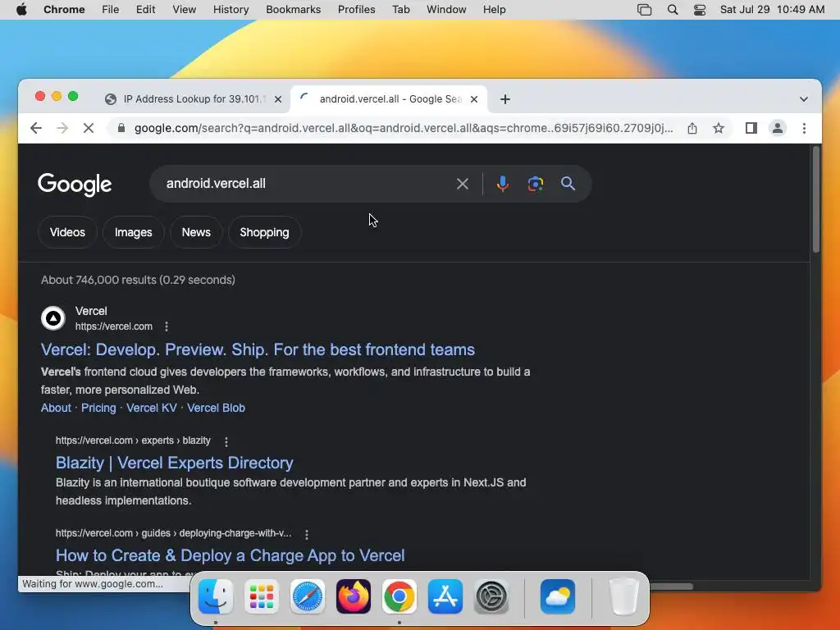This screenshot has width=840, height=630.
Task: Expand the tab search chevron
Action: click(x=804, y=99)
